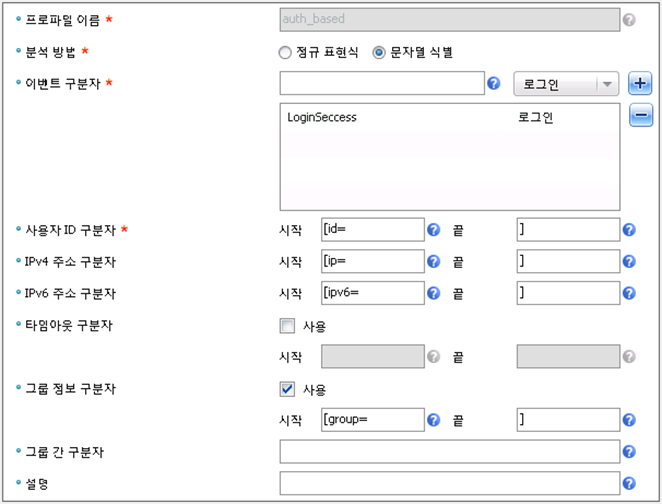Click disabled help icon for 타임아웃 끝
Viewport: 662px width, 504px height.
[629, 357]
